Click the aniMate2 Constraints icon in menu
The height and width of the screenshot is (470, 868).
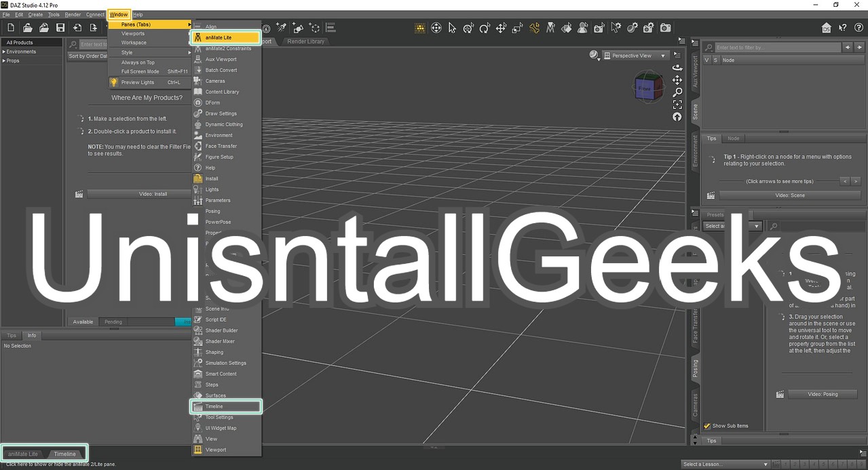point(198,48)
